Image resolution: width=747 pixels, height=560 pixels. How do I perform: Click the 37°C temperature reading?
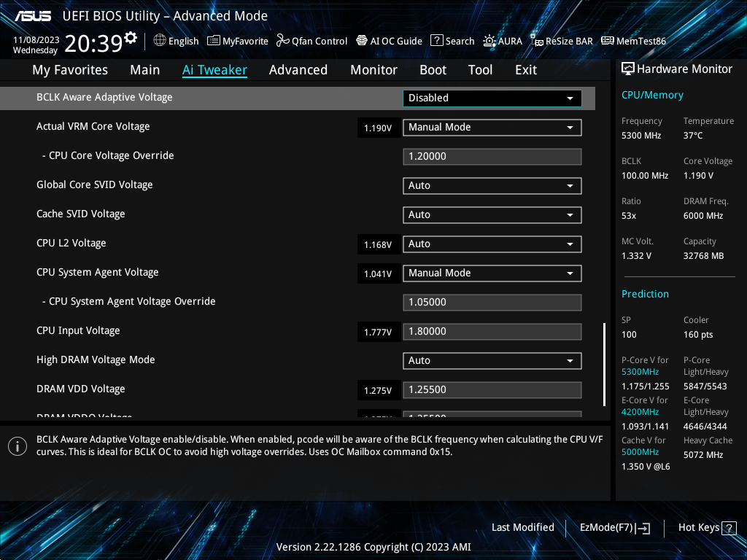(693, 136)
